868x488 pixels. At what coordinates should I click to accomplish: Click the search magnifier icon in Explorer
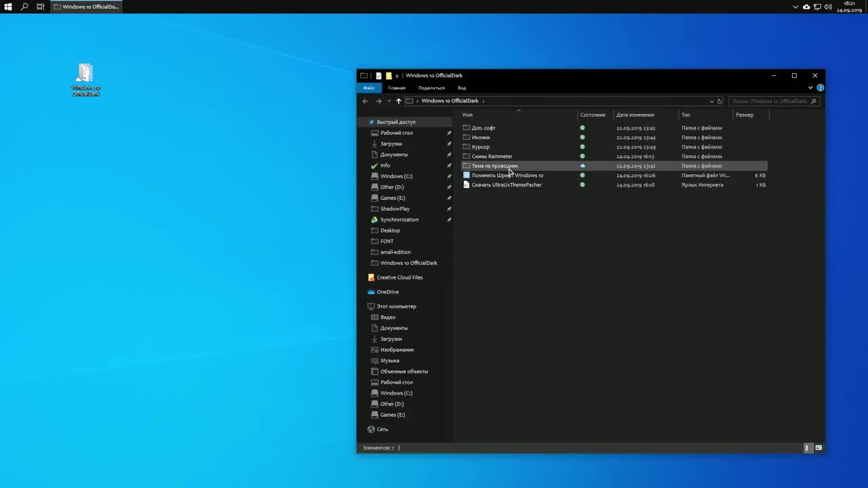click(x=814, y=101)
